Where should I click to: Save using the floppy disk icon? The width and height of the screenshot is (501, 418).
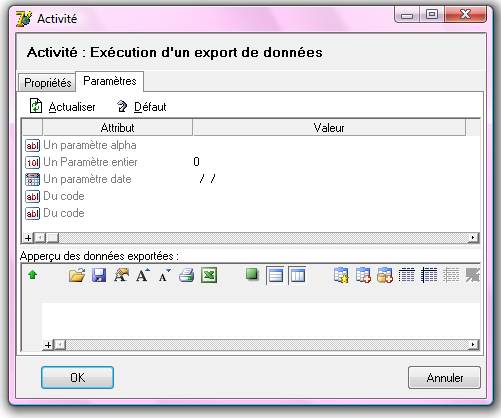pyautogui.click(x=99, y=276)
